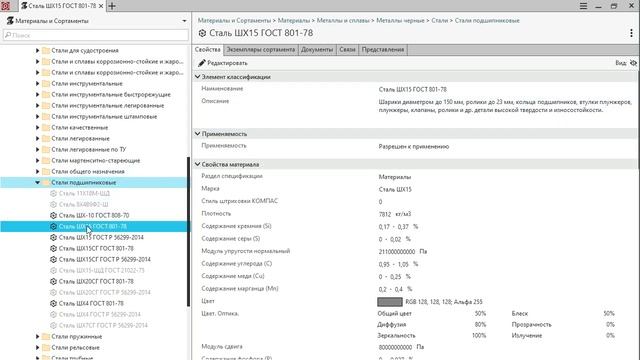Image resolution: width=640 pixels, height=360 pixels.
Task: Click the folder icon of Стали легированные
Action: point(46,138)
